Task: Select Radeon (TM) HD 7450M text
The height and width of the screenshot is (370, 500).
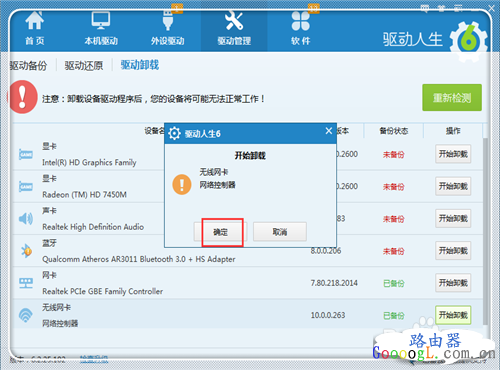Action: [x=84, y=194]
